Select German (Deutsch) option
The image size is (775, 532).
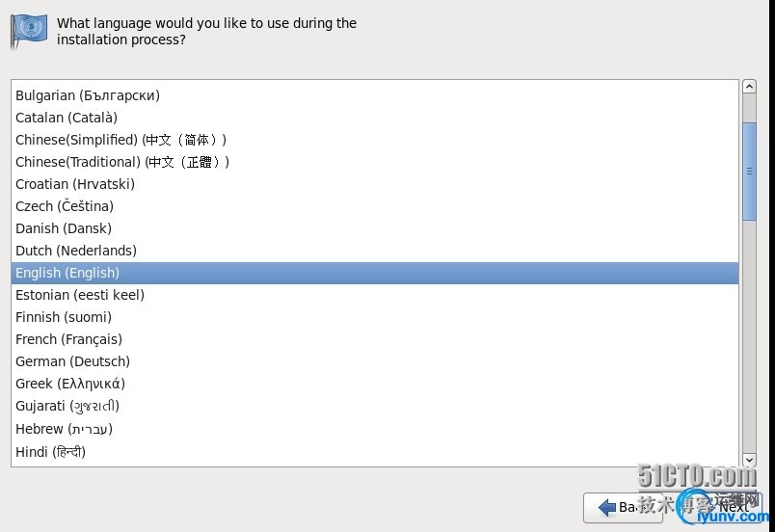coord(72,361)
